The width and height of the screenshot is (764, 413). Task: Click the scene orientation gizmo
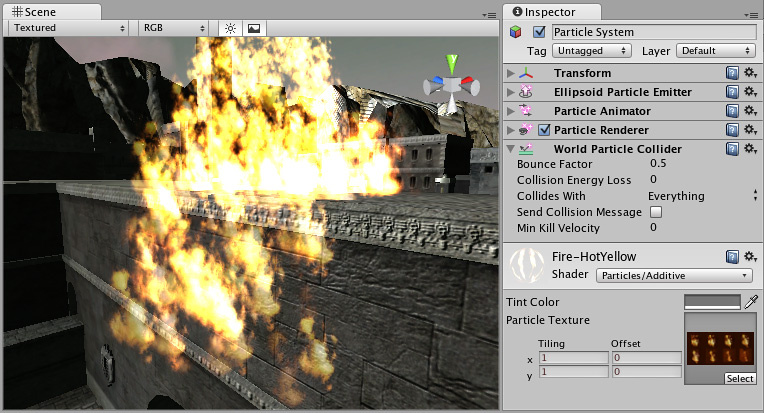tap(451, 85)
